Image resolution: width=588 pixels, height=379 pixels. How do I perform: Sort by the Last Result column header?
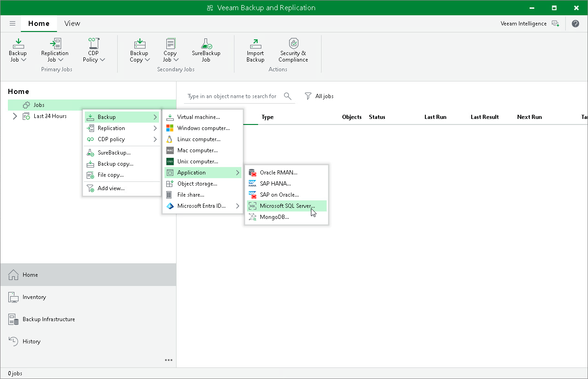[x=485, y=117]
